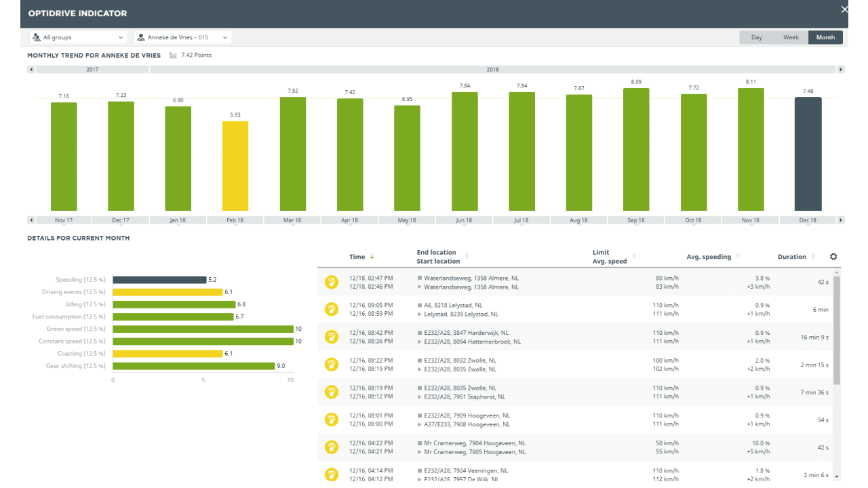The height and width of the screenshot is (488, 868).
Task: Switch the trend view to Day
Action: pos(756,37)
